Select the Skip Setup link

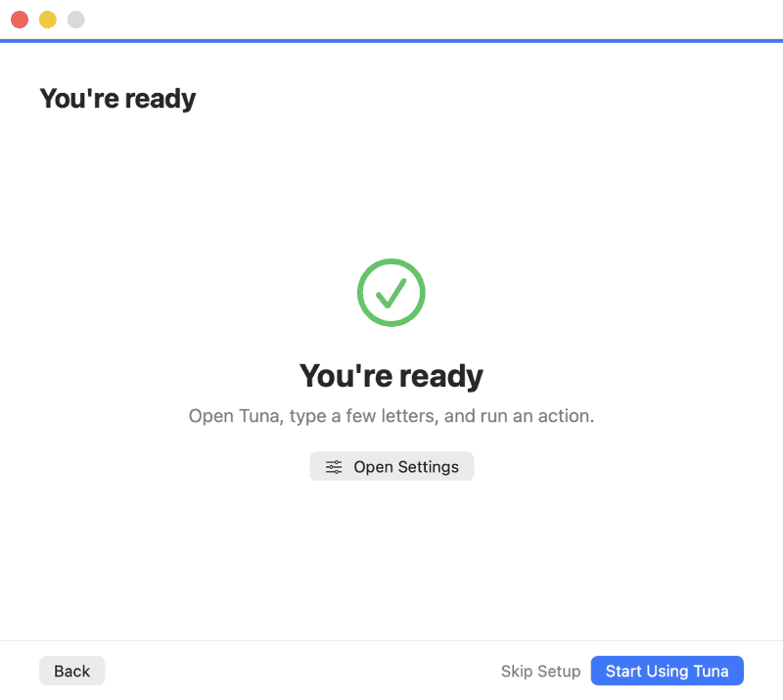pos(540,671)
